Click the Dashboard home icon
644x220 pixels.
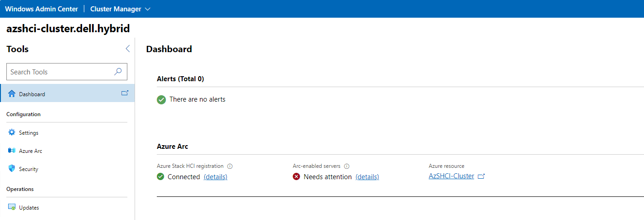tap(12, 94)
